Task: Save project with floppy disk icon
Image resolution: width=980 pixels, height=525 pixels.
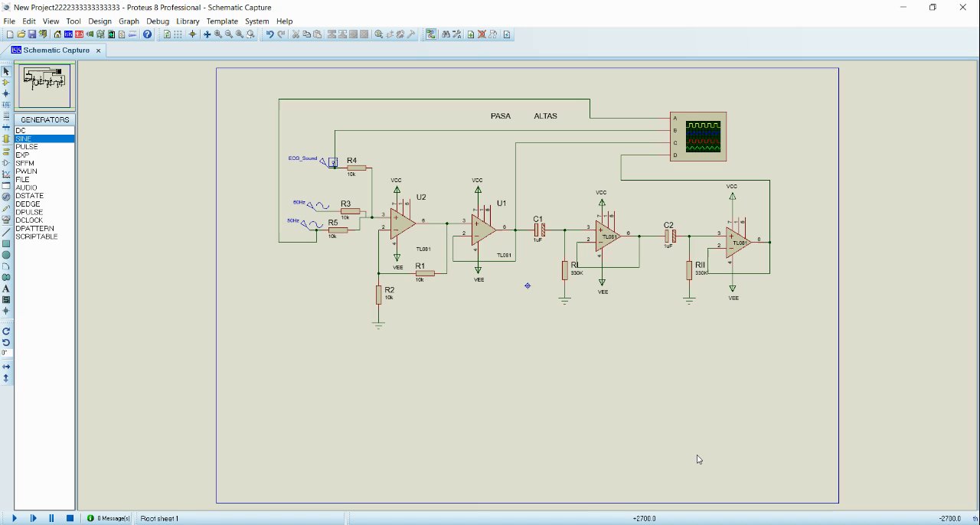Action: point(32,34)
